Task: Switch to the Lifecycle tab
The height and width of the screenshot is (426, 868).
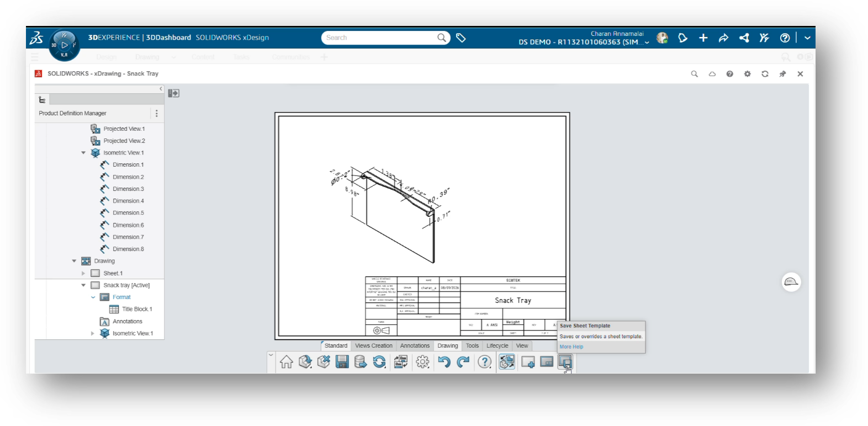Action: tap(497, 346)
